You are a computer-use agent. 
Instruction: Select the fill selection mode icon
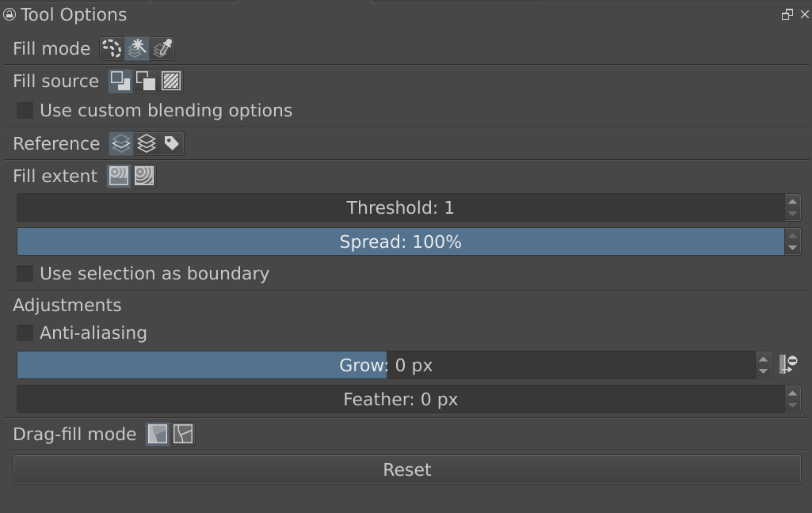(x=112, y=49)
